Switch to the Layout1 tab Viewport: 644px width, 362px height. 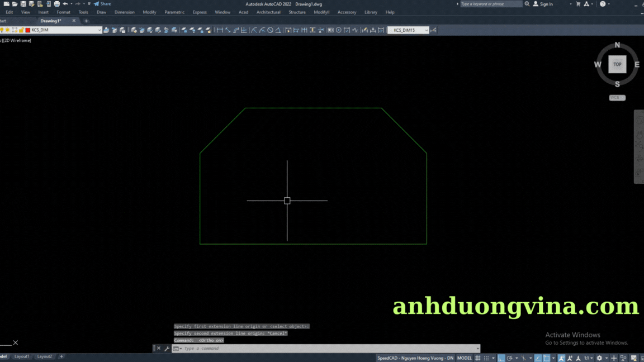(x=22, y=356)
